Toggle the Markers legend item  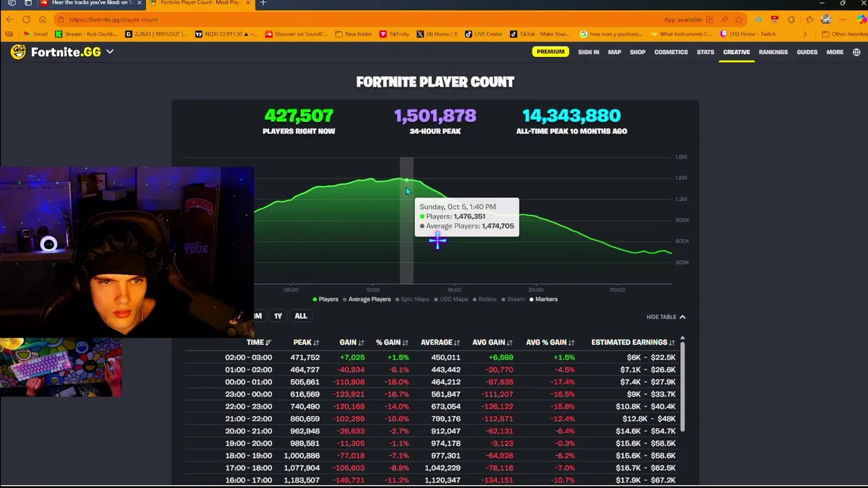point(543,299)
